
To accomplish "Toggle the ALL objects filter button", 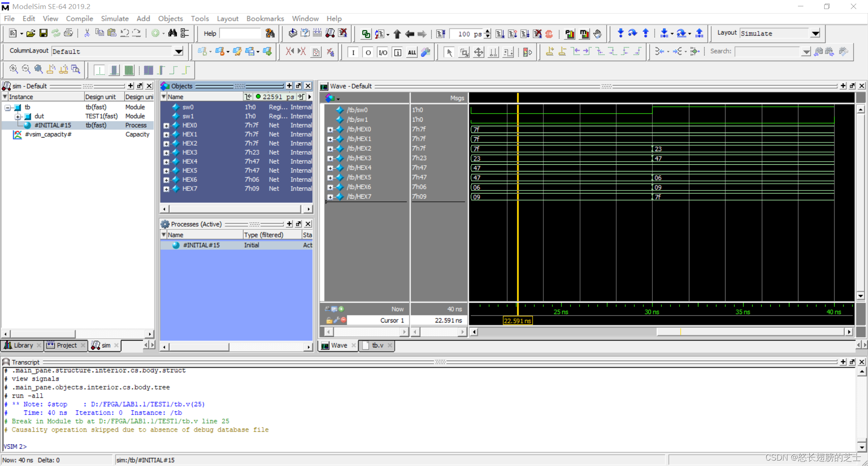I will pos(412,52).
